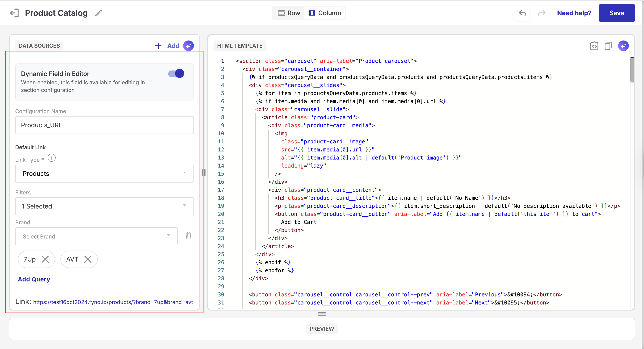Click the Add Query link

click(34, 279)
